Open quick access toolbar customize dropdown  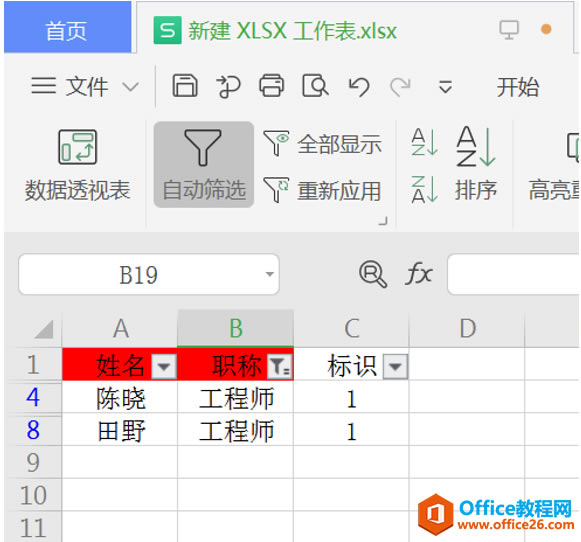(x=445, y=87)
